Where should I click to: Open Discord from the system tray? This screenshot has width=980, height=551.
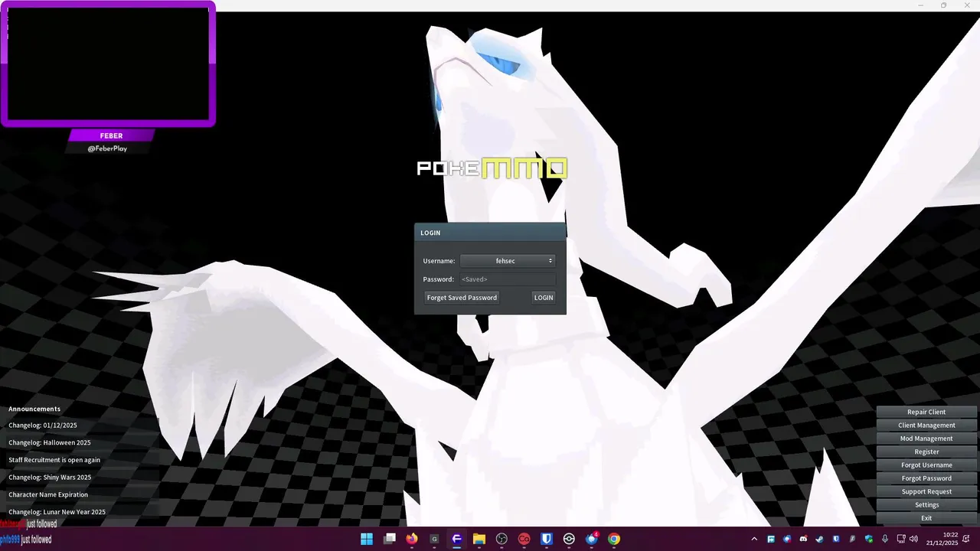pos(803,539)
